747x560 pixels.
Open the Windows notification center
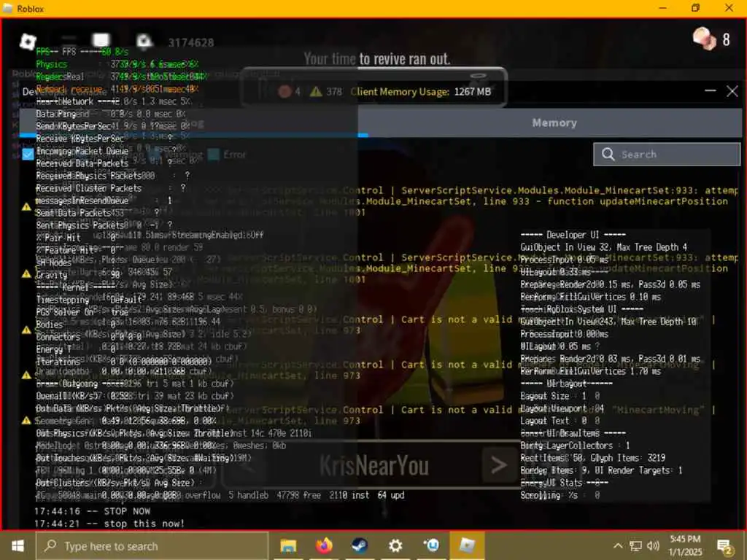click(x=724, y=547)
